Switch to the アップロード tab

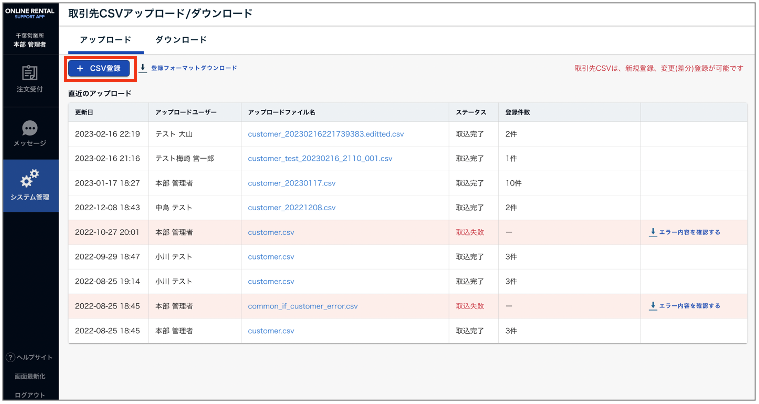104,40
